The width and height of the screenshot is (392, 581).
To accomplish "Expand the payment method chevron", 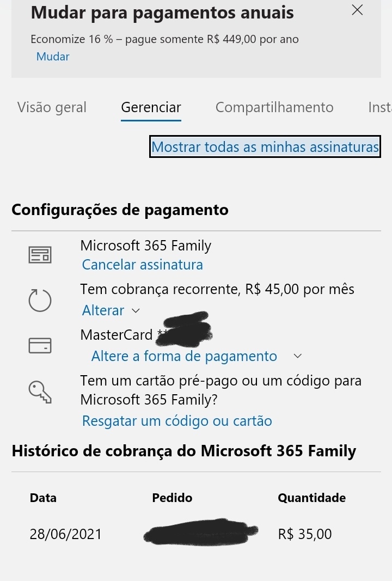I will 297,356.
